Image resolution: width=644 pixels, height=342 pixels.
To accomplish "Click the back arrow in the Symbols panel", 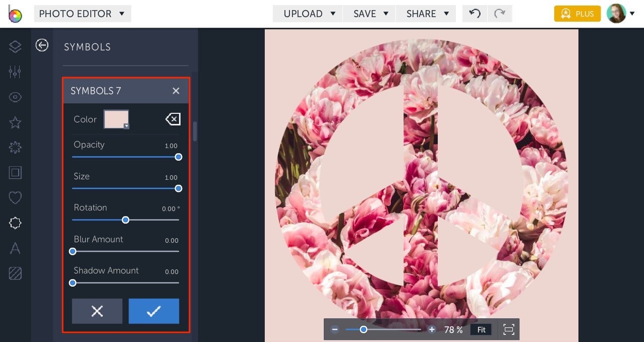I will tap(42, 45).
